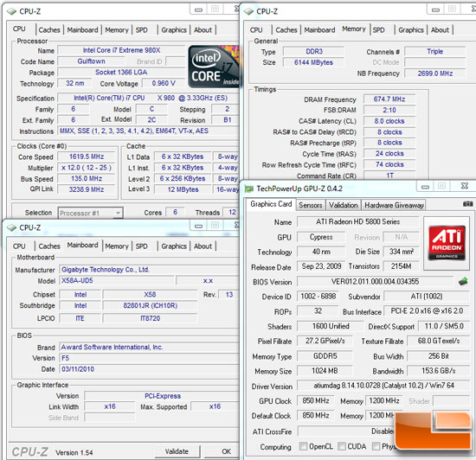
Task: Click the NB Frequency 2699.0 MHz value
Action: pos(435,73)
